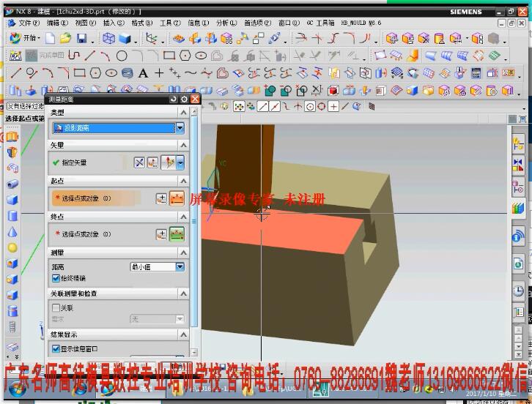Collapse the 结果显示 section
Screen dimensions: 532x404
click(183, 334)
